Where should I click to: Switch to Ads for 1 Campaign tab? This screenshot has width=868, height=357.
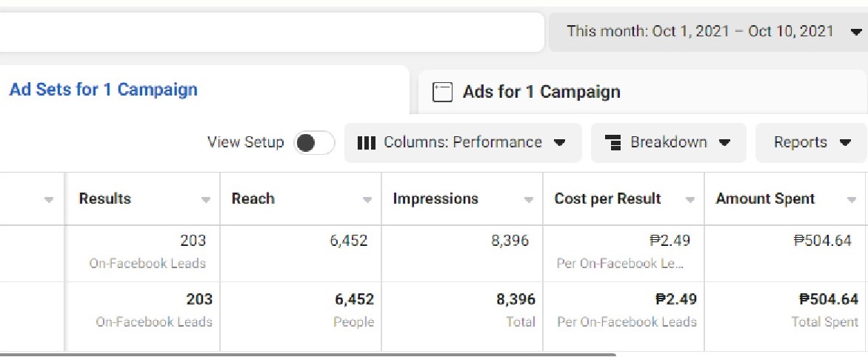click(x=541, y=92)
